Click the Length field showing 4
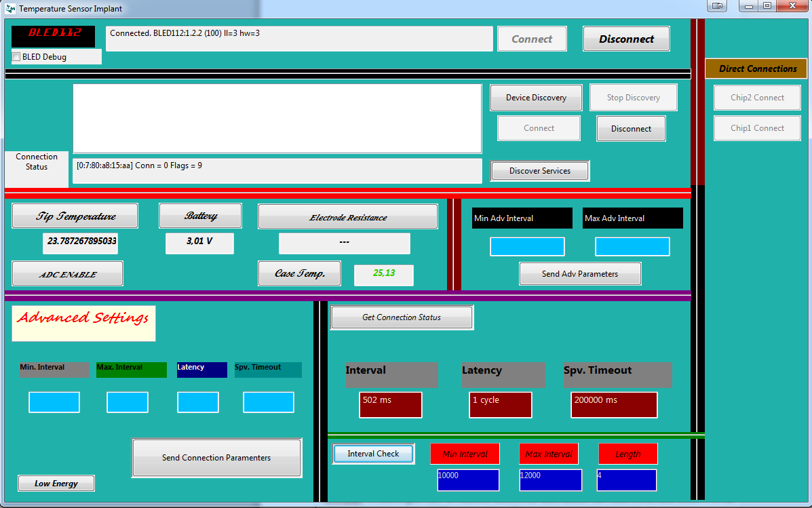This screenshot has width=812, height=508. [626, 480]
